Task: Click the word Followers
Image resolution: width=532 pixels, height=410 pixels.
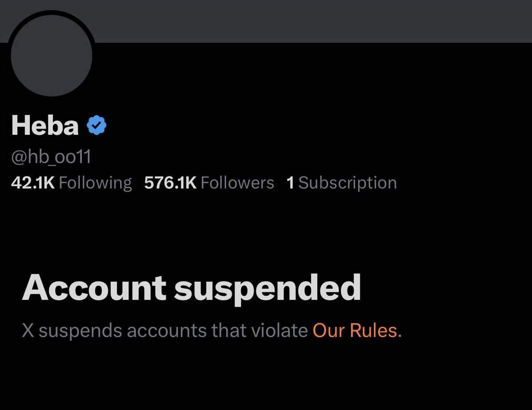Action: point(237,183)
